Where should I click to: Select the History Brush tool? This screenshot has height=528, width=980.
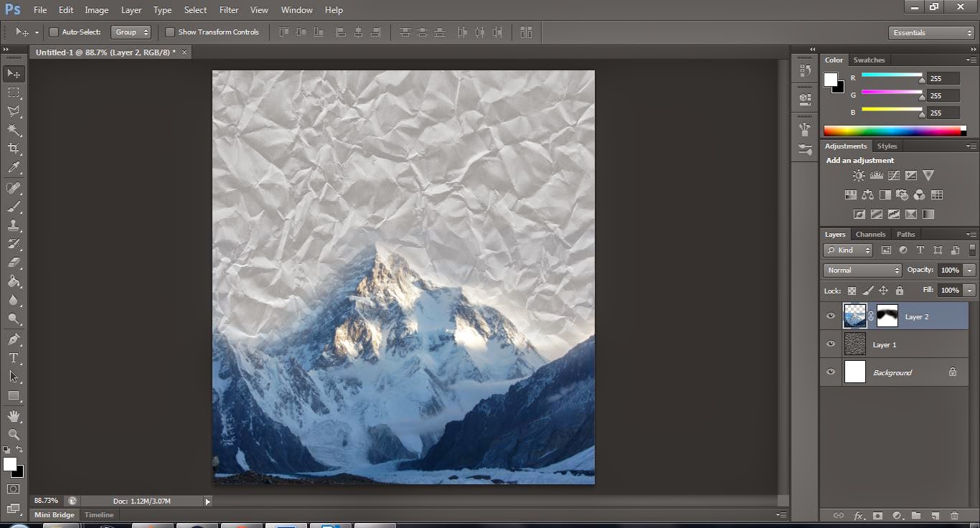coord(14,244)
